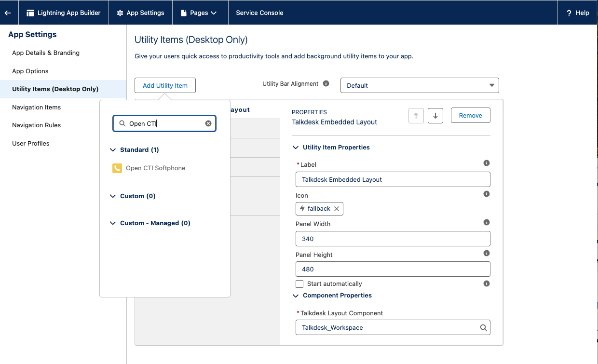
Task: Move utility item down arrow
Action: [x=435, y=116]
